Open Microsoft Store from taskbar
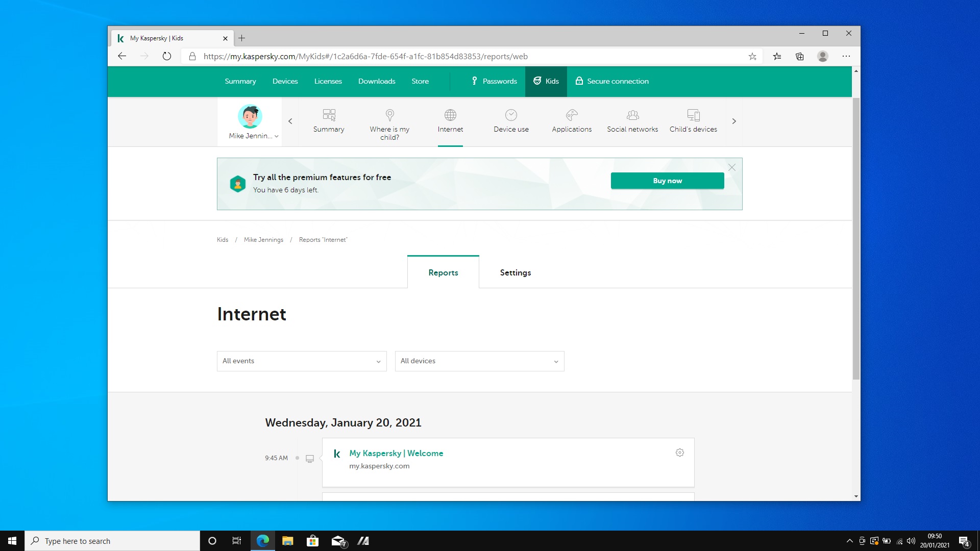The width and height of the screenshot is (980, 551). (312, 541)
